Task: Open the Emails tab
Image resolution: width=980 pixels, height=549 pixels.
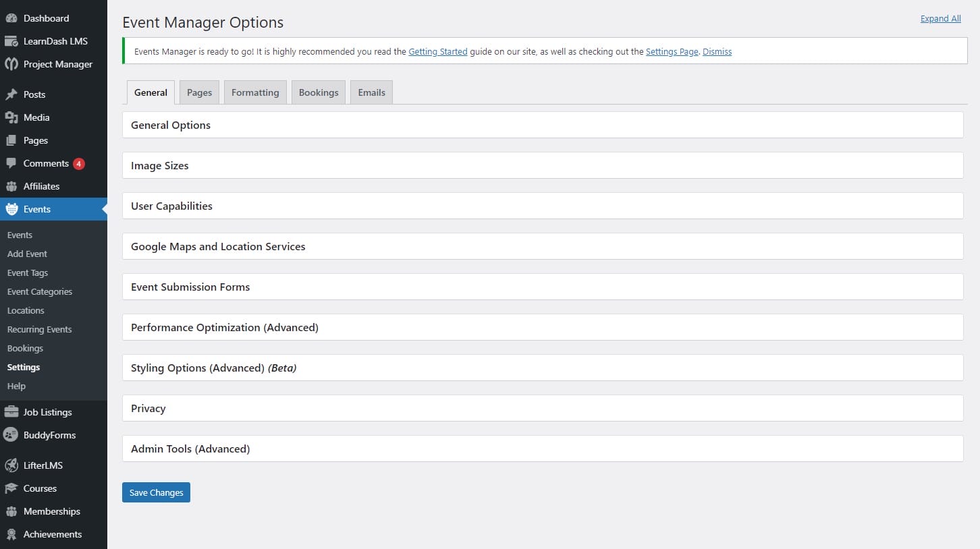Action: pos(371,92)
